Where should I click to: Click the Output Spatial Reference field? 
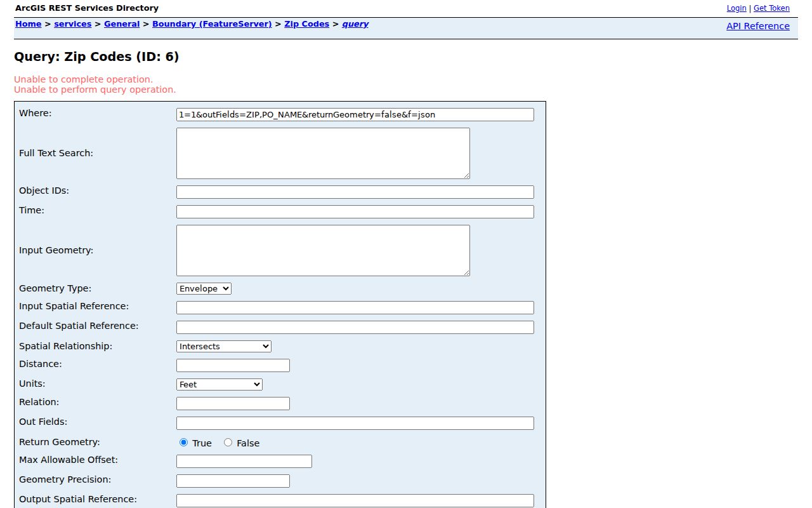[x=355, y=500]
